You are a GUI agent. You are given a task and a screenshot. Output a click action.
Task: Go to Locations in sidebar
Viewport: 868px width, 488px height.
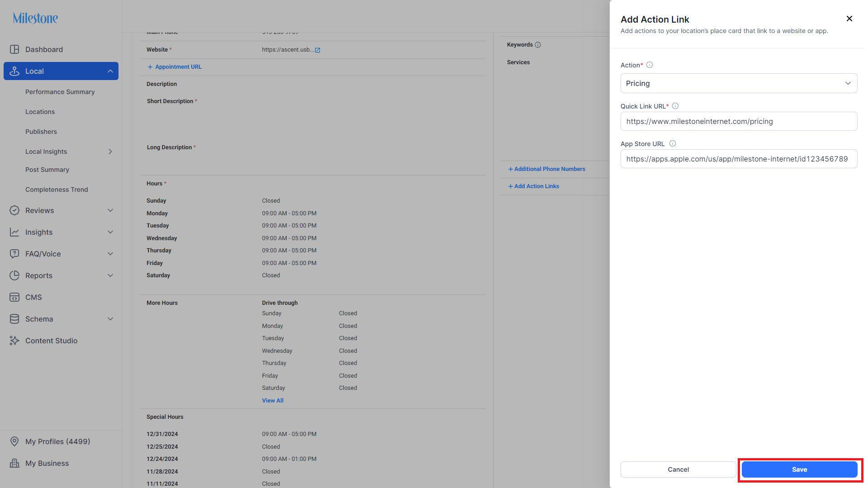point(40,112)
